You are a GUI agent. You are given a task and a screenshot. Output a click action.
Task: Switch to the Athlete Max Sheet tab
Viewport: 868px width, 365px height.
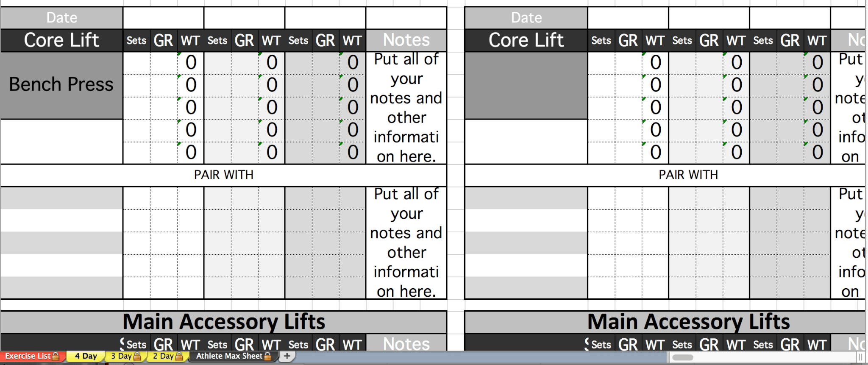click(233, 357)
